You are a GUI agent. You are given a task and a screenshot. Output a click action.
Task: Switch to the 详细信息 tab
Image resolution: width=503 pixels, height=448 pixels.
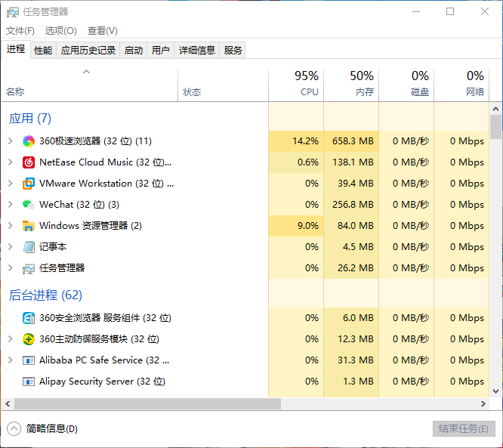[x=196, y=51]
